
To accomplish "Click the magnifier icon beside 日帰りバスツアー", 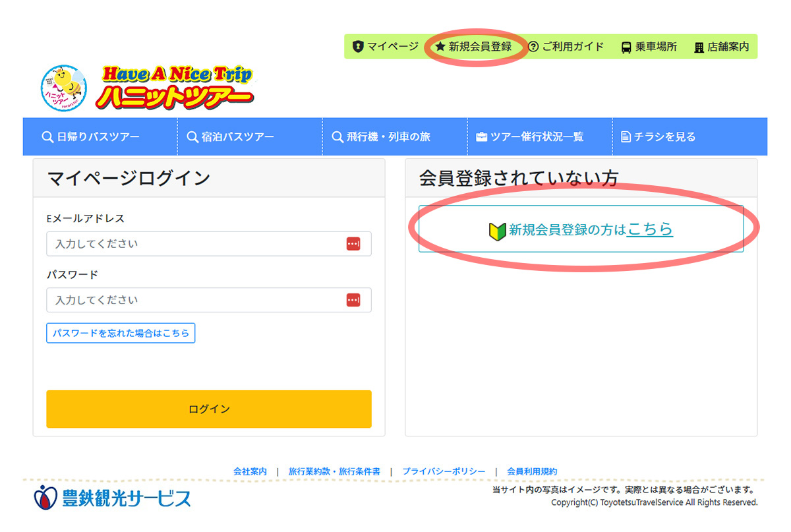I will tap(47, 136).
